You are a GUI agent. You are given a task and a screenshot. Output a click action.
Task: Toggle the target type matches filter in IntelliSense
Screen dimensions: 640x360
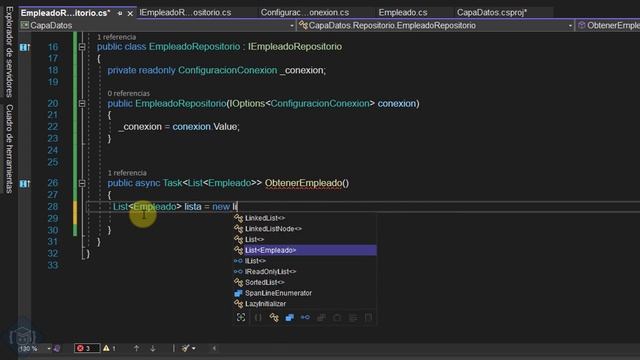pos(241,318)
